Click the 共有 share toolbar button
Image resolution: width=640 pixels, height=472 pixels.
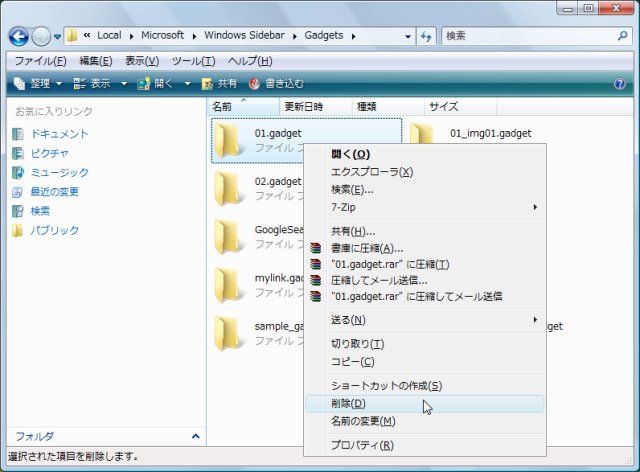click(219, 84)
